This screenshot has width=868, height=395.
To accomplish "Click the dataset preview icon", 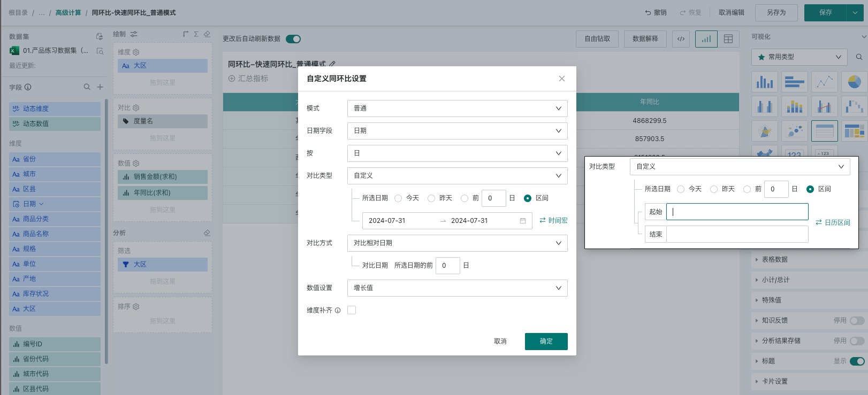I will pos(100,51).
